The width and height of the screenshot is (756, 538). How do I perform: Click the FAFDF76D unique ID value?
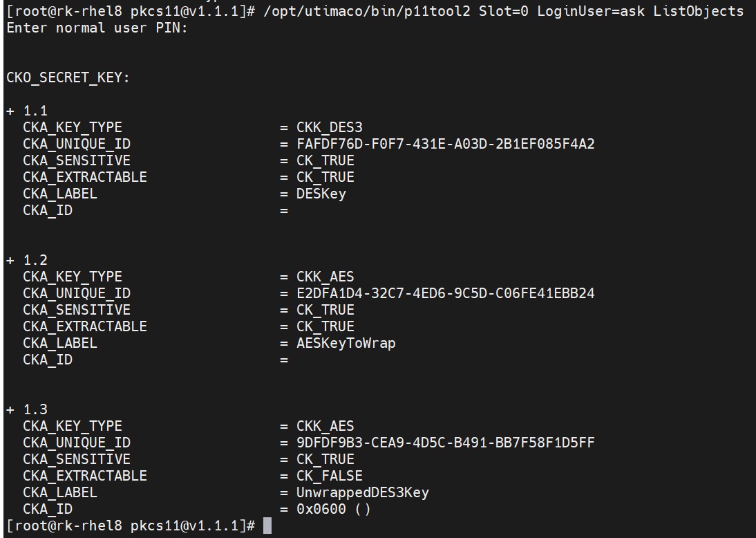tap(446, 144)
